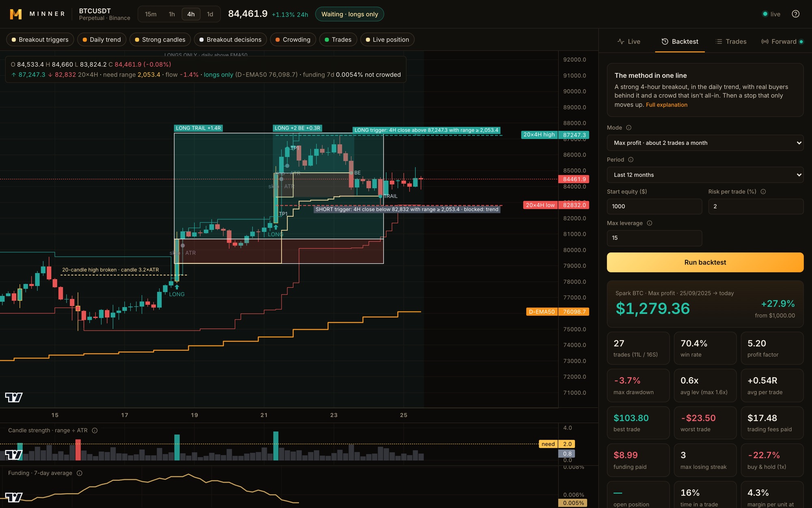
Task: Click the Start equity input field
Action: 654,206
